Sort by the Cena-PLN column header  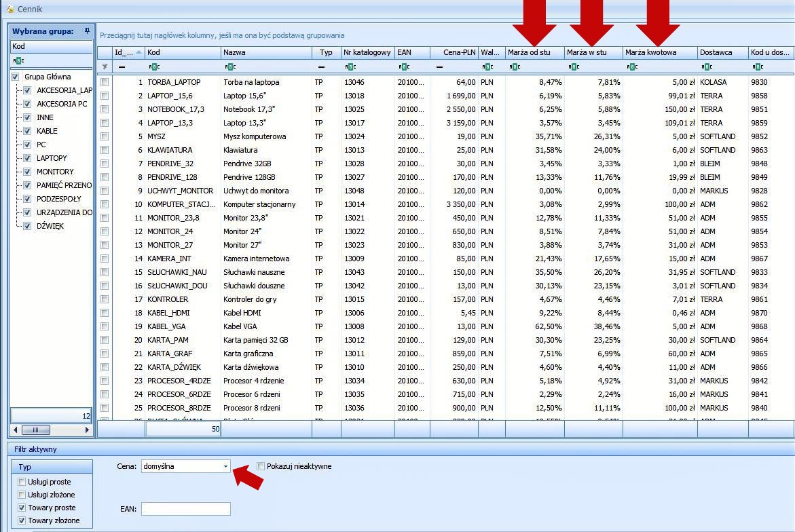pyautogui.click(x=454, y=52)
